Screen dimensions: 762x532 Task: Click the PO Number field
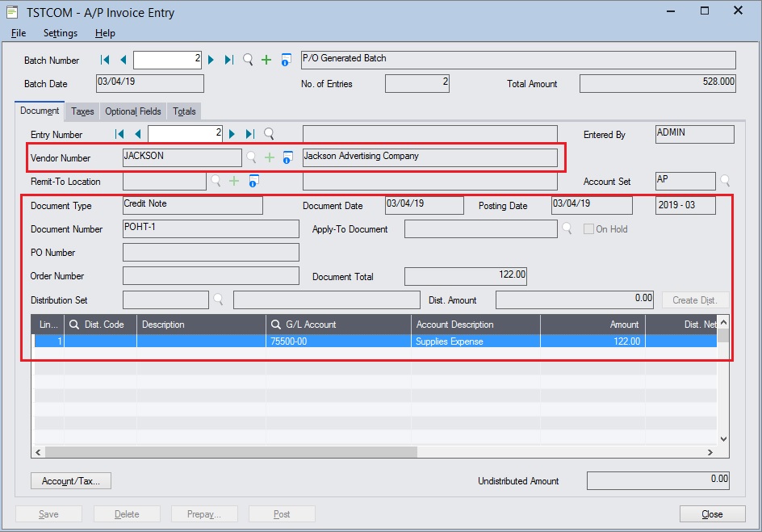211,252
